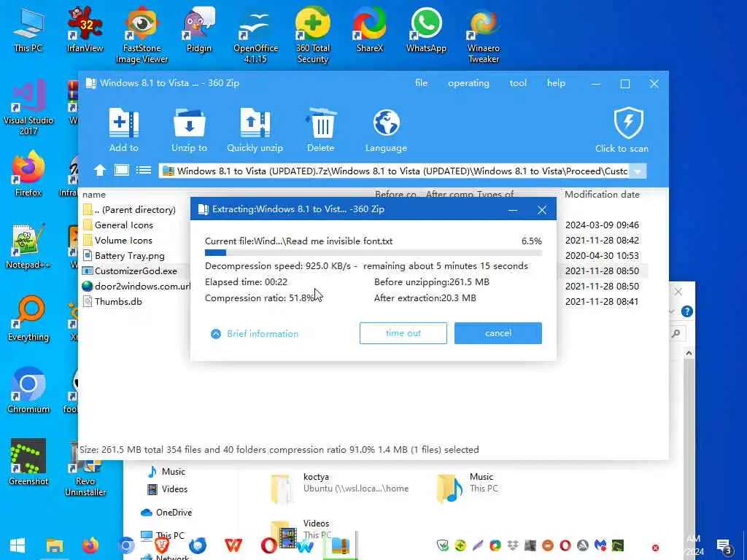This screenshot has width=747, height=560.
Task: Switch to list view icon in 360 Zip
Action: [144, 170]
